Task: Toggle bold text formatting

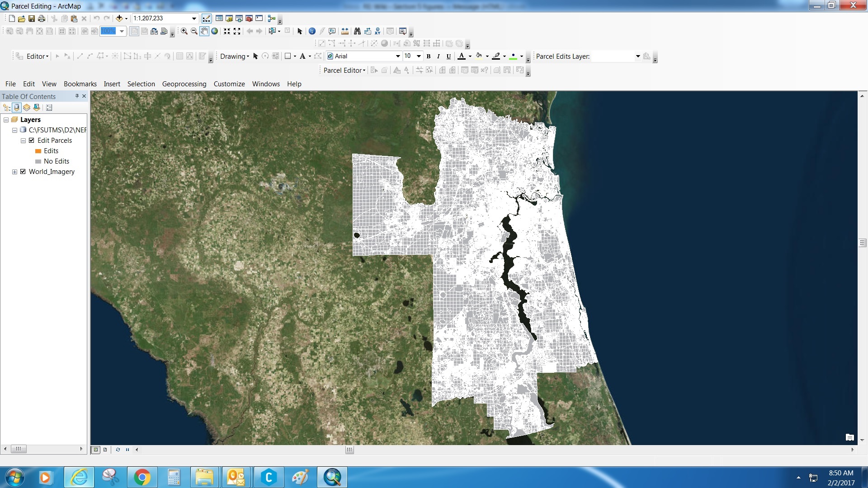Action: click(x=429, y=56)
